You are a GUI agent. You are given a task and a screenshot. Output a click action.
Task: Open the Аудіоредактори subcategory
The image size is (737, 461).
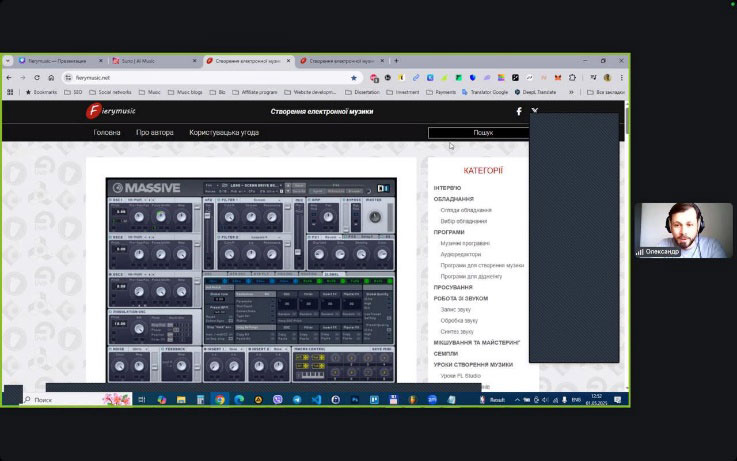pyautogui.click(x=461, y=254)
